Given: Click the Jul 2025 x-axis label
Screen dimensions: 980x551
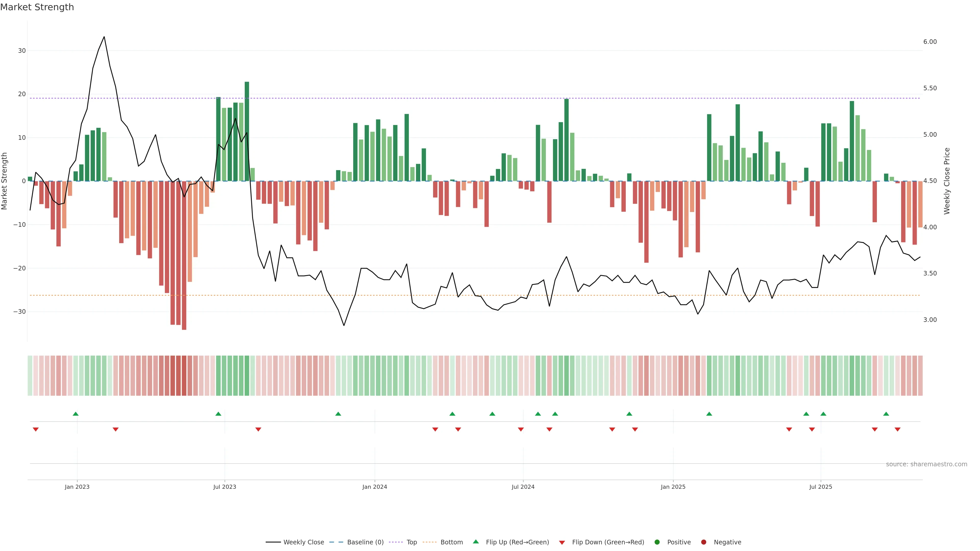Looking at the screenshot, I should pos(820,487).
